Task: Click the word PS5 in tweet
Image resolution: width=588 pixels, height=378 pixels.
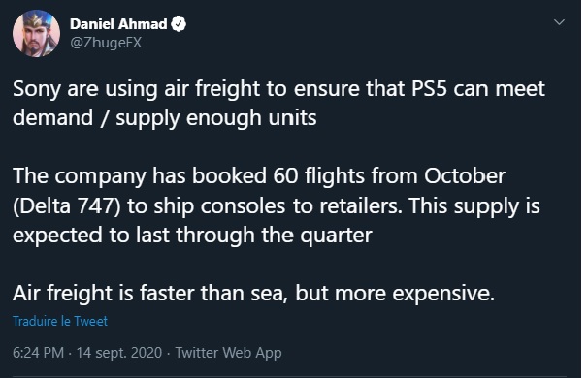Action: coord(429,89)
